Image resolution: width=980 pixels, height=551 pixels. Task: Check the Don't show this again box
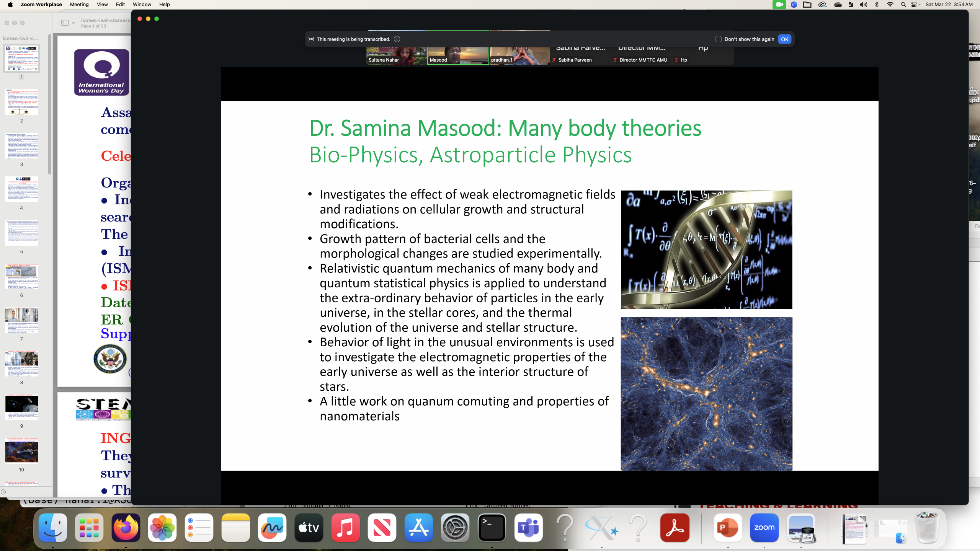coord(718,39)
